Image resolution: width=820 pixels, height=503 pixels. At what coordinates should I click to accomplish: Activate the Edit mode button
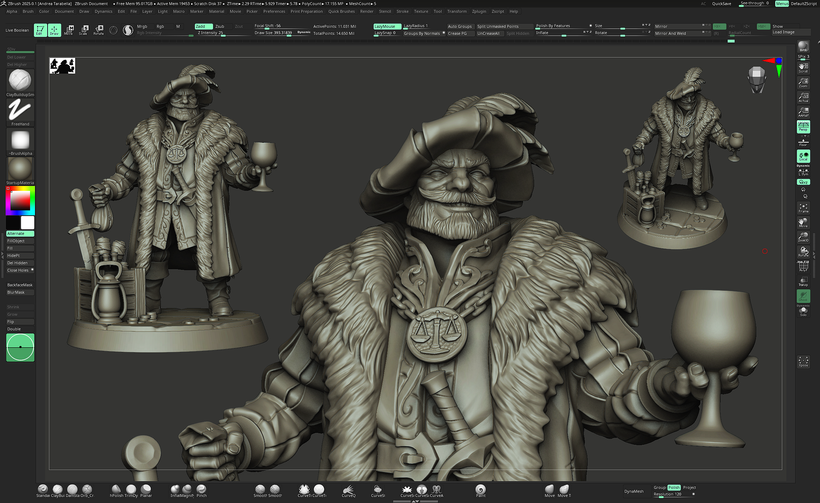pos(40,30)
